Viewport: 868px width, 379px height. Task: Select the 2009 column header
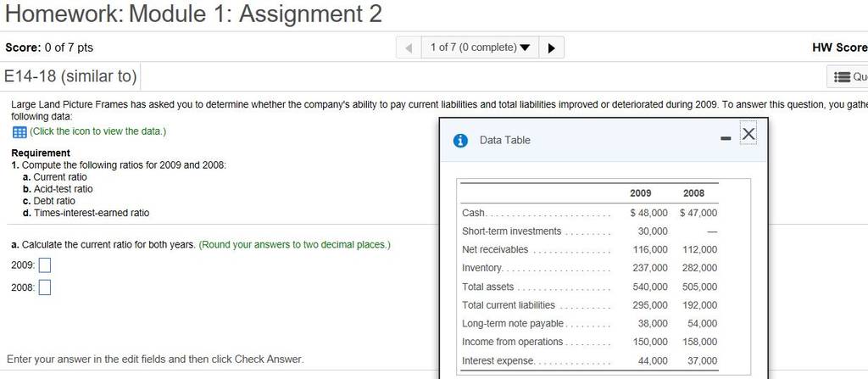(x=641, y=193)
